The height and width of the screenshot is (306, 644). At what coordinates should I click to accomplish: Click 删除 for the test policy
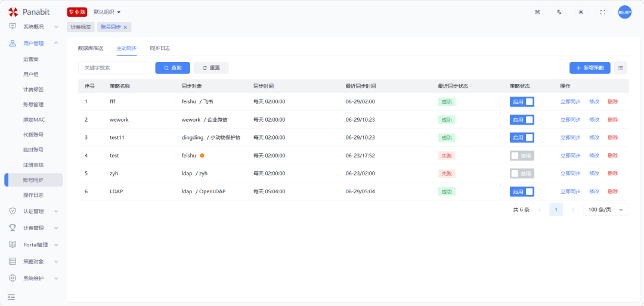tap(613, 156)
